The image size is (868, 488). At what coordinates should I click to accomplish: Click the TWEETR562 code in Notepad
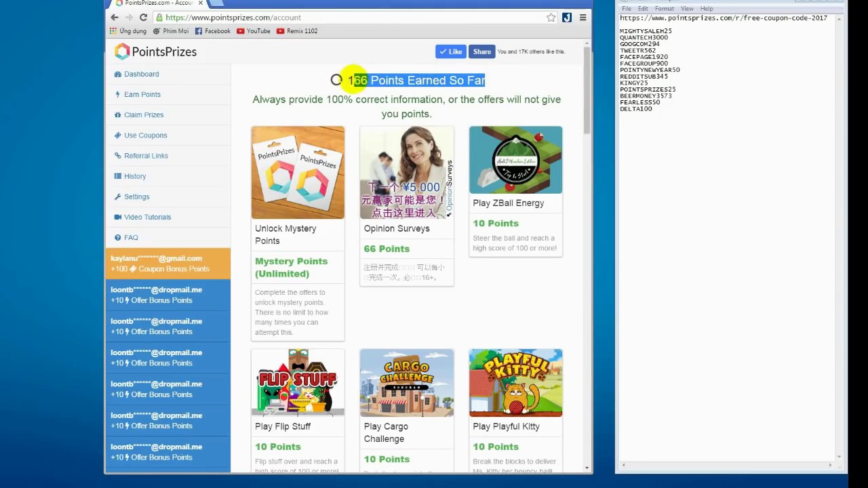point(637,51)
